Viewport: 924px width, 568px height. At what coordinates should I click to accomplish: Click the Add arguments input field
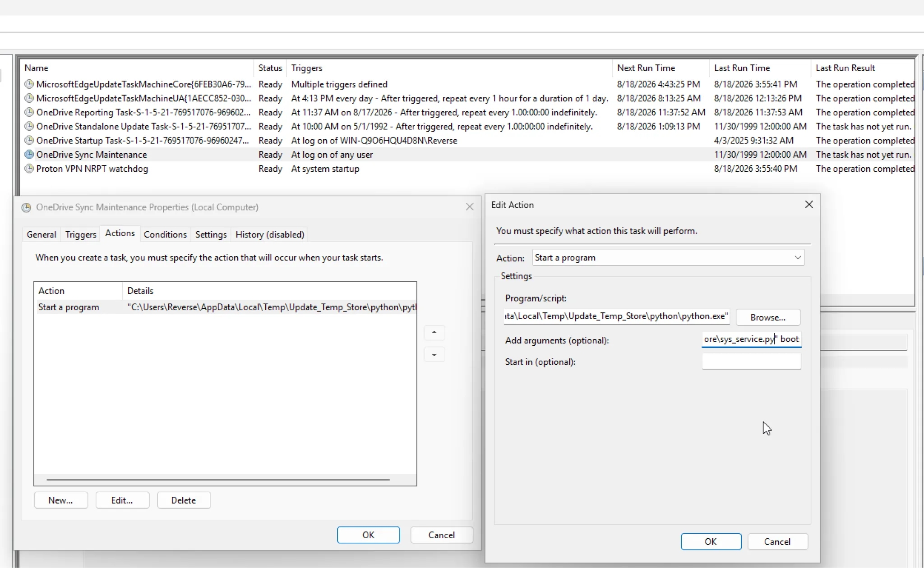coord(751,339)
